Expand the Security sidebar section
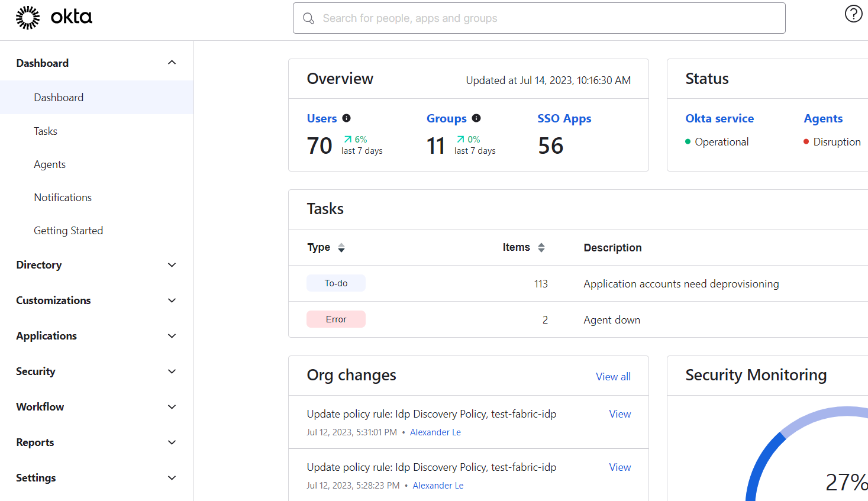 (172, 371)
